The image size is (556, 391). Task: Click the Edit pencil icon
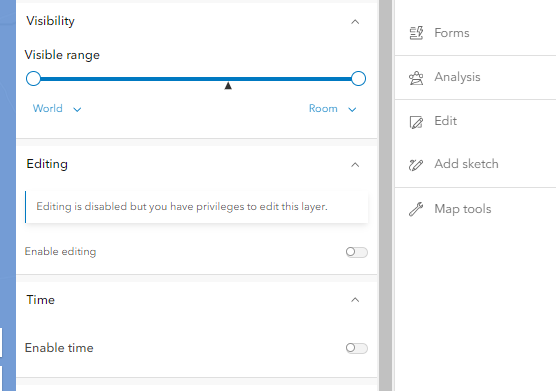416,122
